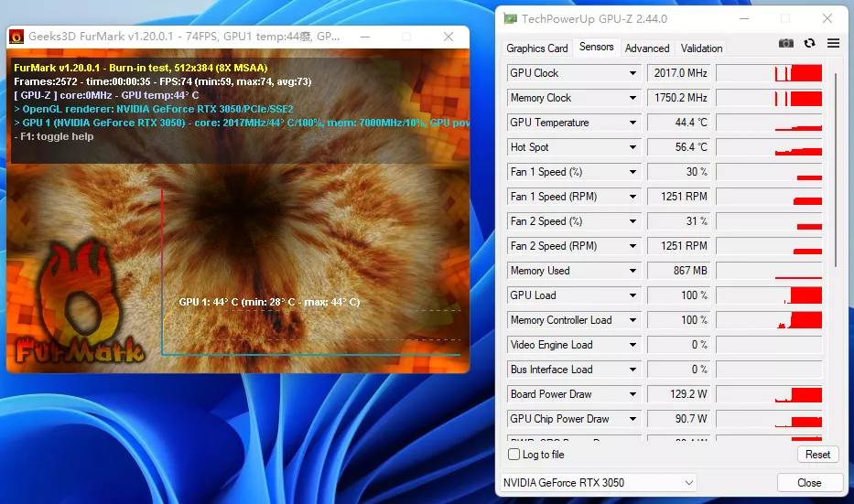Image resolution: width=854 pixels, height=504 pixels.
Task: Click the Hot Spot history graph
Action: point(769,147)
